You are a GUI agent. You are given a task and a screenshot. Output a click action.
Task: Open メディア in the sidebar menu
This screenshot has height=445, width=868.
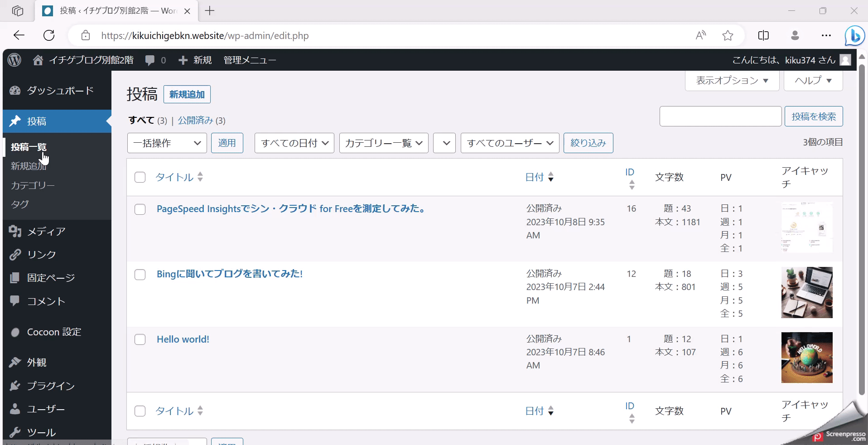click(x=46, y=232)
